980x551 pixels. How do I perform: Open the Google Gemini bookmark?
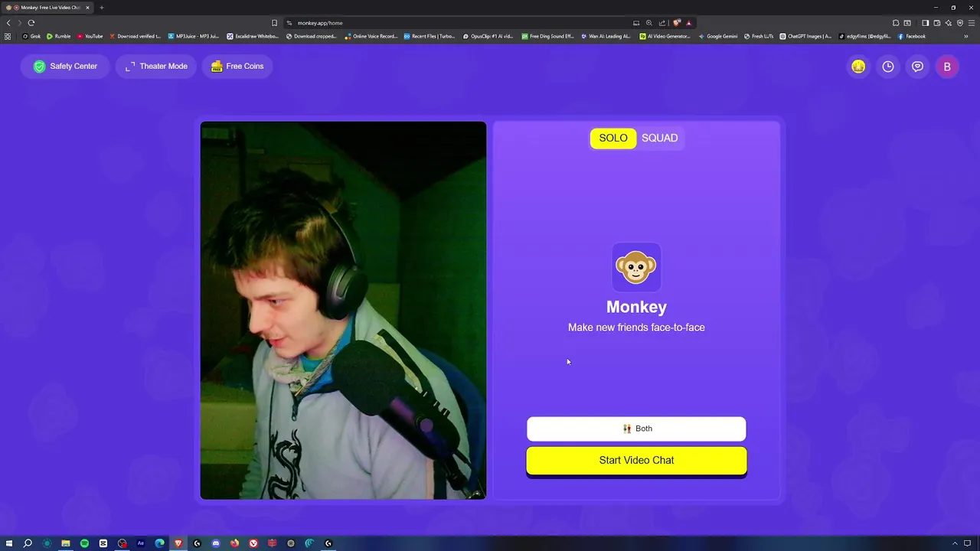point(717,36)
